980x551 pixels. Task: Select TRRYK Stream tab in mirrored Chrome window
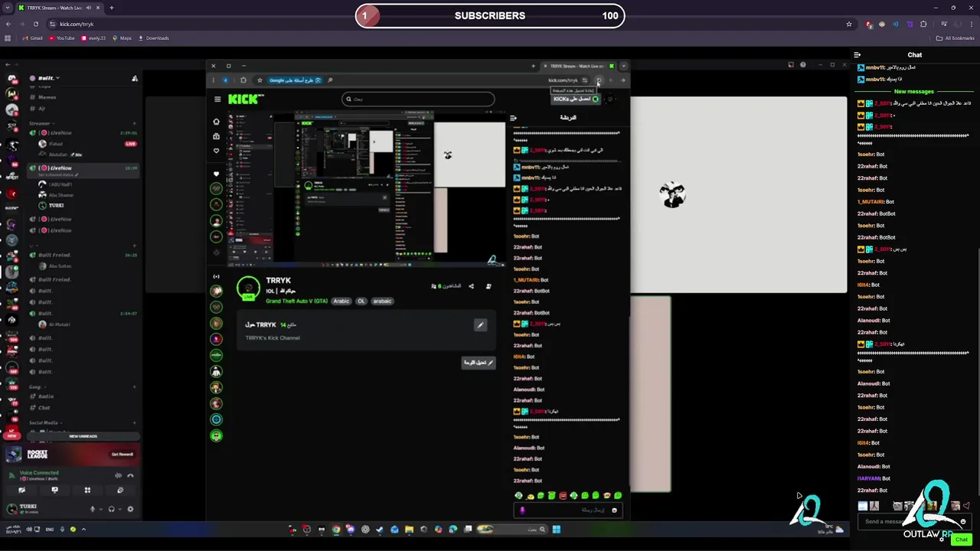point(578,66)
